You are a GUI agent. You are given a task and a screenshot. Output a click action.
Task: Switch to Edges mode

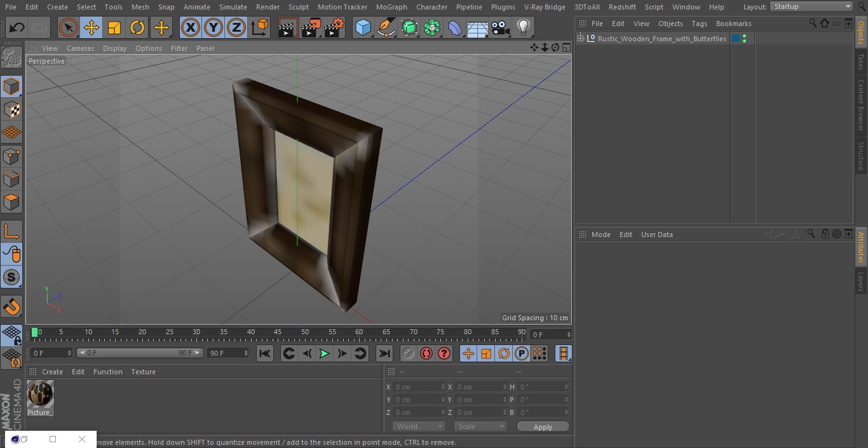(x=11, y=179)
